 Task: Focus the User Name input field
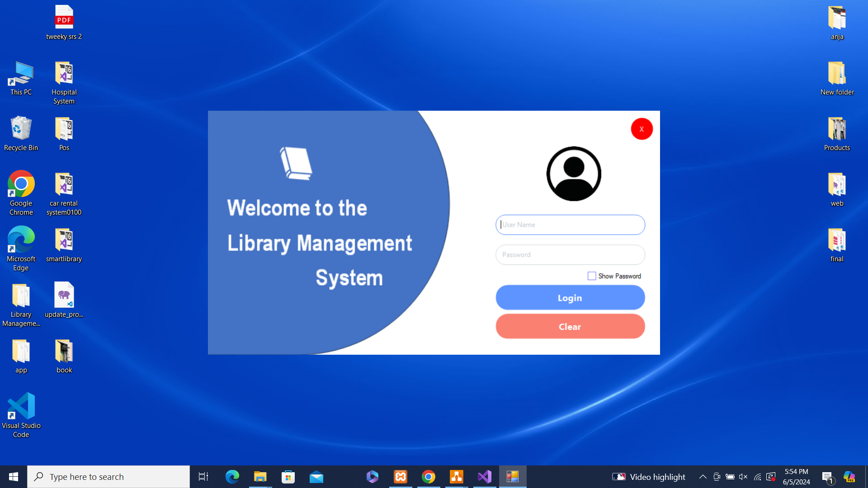click(x=570, y=225)
